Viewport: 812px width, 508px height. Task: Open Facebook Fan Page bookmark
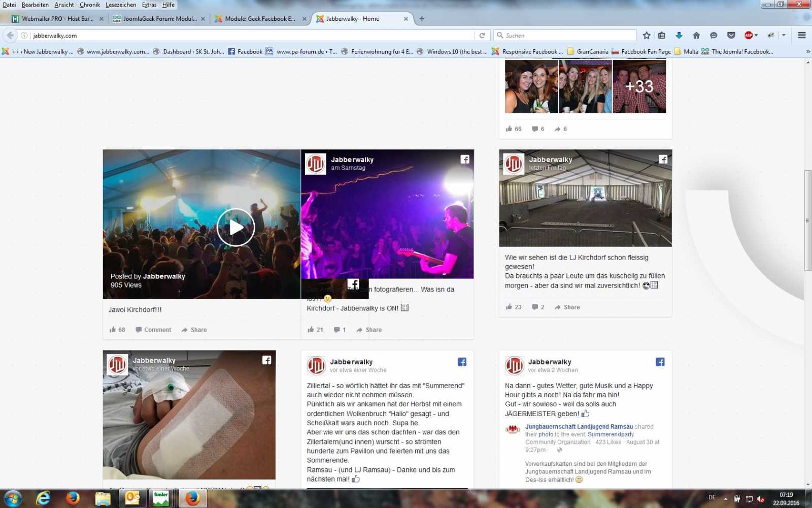click(641, 51)
